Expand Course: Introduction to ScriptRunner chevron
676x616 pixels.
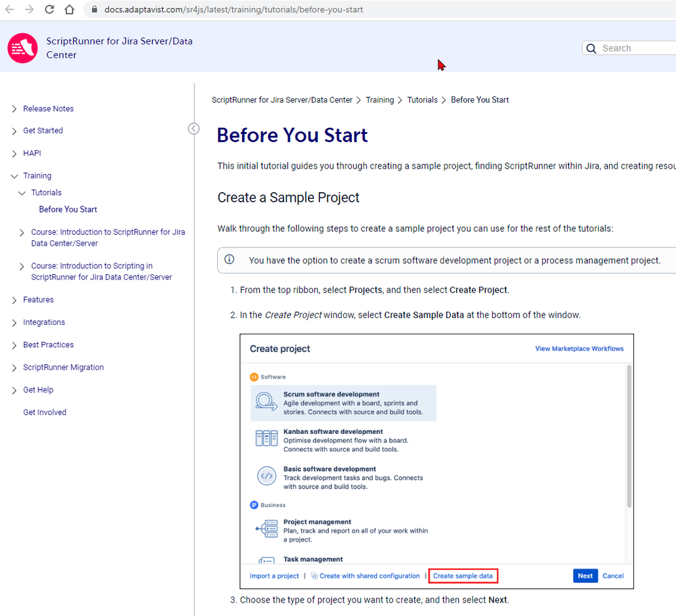22,233
